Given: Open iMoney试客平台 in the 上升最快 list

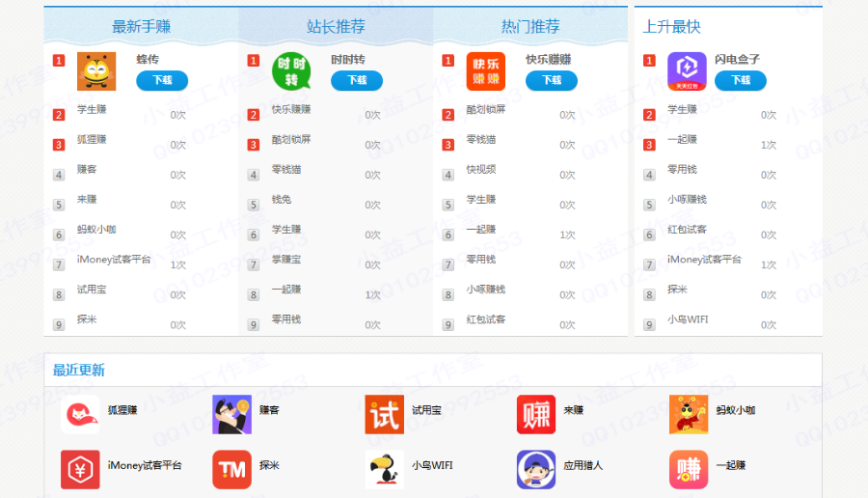Looking at the screenshot, I should point(705,260).
